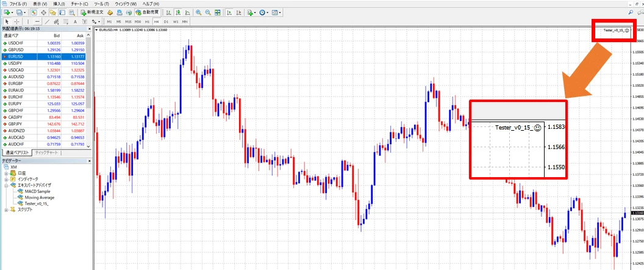Expand the インディケータ tree node
The width and height of the screenshot is (644, 270).
point(7,179)
